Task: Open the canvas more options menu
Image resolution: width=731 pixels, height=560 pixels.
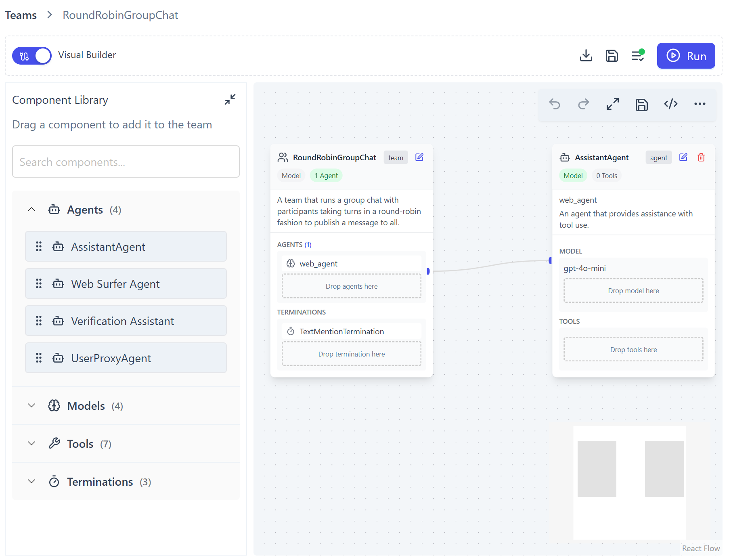Action: tap(700, 104)
